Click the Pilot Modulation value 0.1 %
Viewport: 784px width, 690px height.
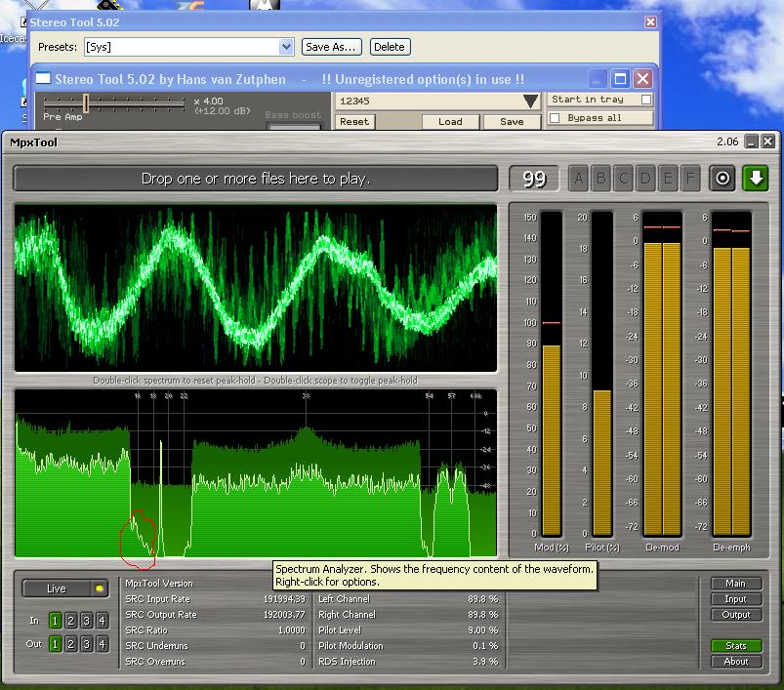(x=485, y=645)
